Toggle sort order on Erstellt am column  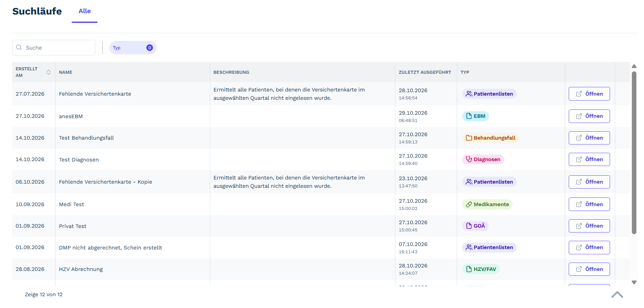click(x=49, y=72)
